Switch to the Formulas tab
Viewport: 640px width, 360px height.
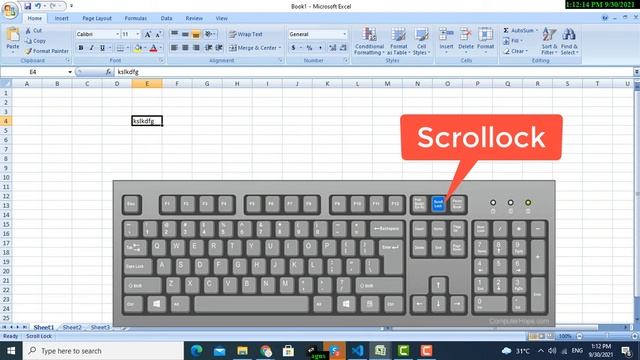point(136,18)
